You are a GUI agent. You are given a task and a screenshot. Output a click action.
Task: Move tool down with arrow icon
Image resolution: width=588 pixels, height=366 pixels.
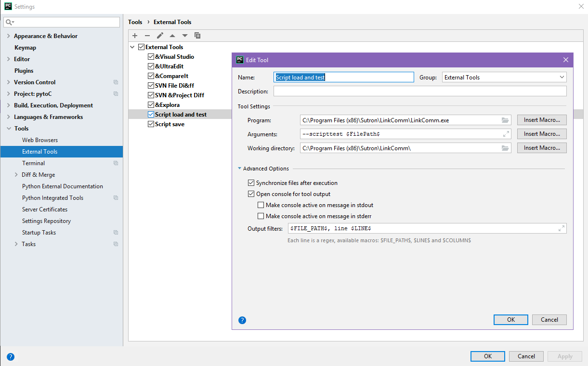185,36
